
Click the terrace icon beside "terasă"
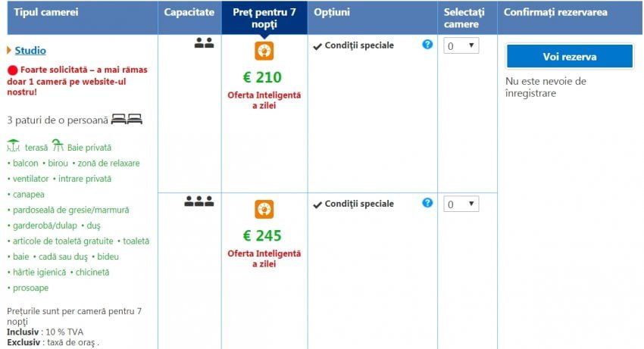[14, 146]
